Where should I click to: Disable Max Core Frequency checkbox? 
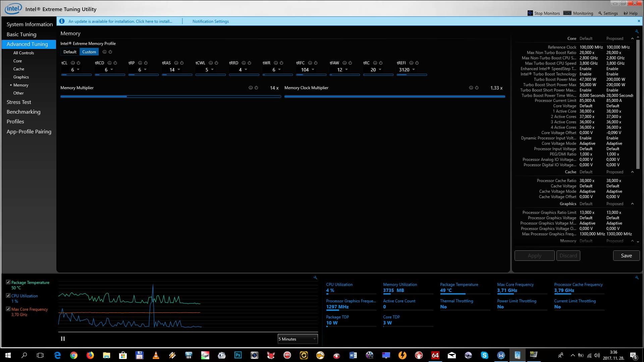[8, 309]
